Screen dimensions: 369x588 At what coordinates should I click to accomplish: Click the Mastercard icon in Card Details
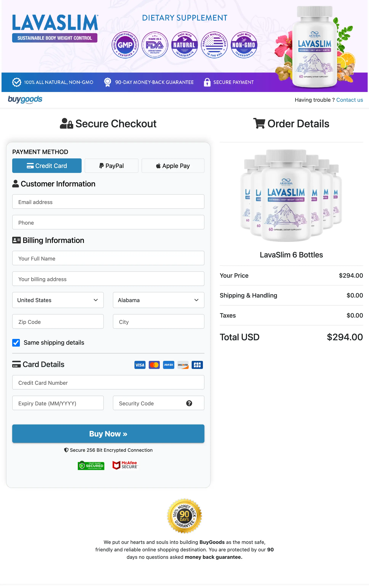[x=154, y=365]
